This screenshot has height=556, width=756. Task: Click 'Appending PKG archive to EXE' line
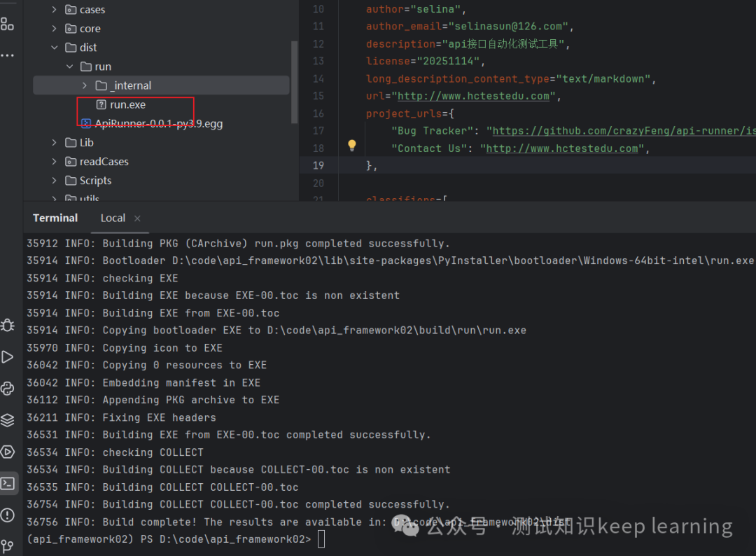(153, 400)
